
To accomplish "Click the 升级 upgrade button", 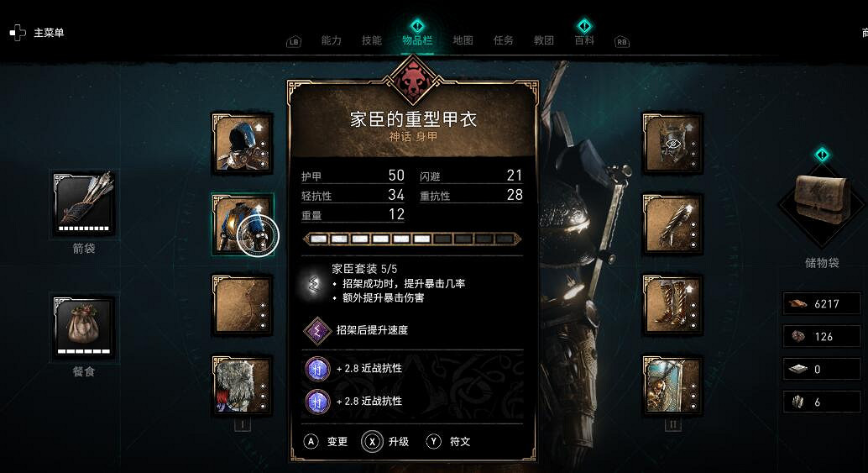I will [385, 441].
